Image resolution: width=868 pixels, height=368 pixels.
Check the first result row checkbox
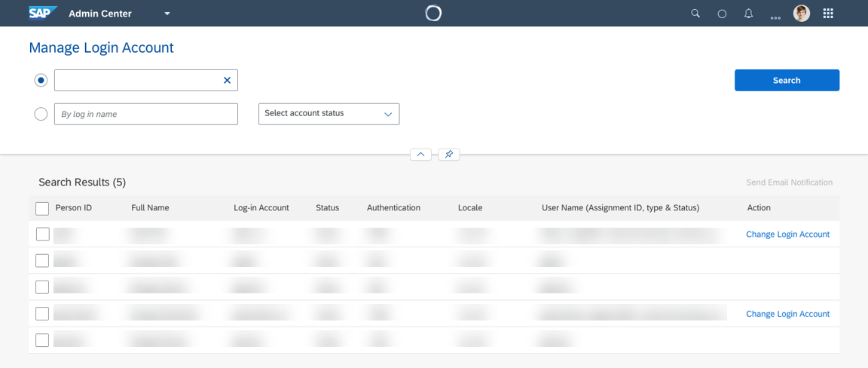click(43, 234)
